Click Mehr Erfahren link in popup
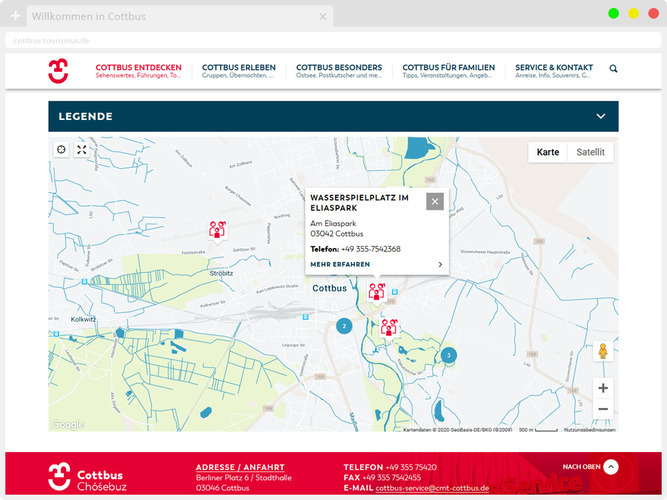Screen dimensions: 667x500 pyautogui.click(x=339, y=264)
